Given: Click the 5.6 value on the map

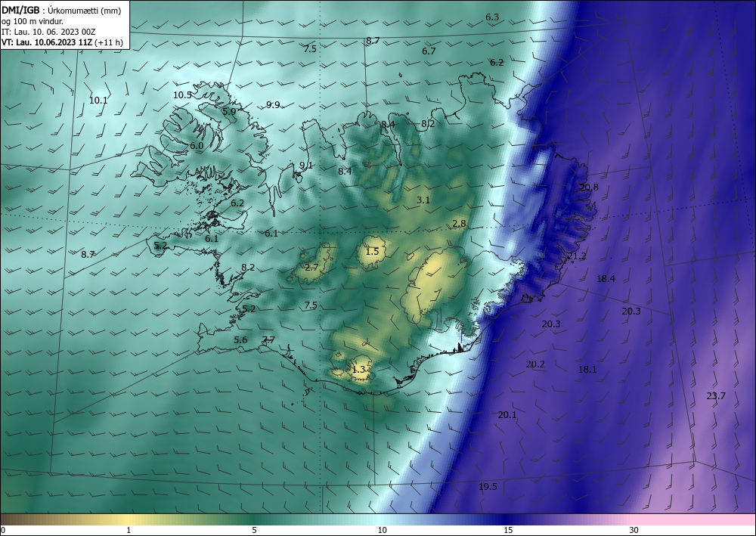Looking at the screenshot, I should tap(240, 340).
